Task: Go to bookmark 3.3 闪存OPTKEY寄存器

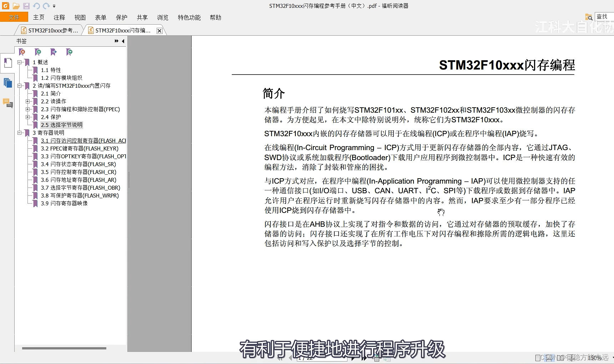Action: [83, 156]
